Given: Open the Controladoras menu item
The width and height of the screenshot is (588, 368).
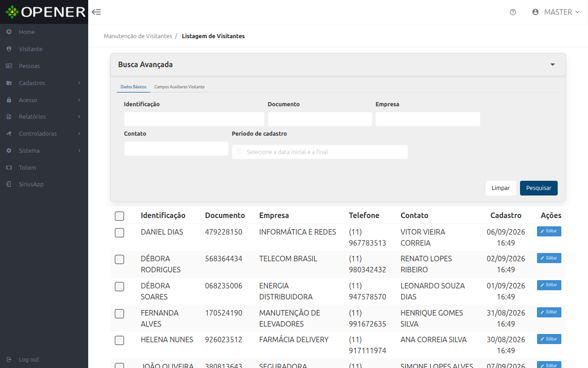Looking at the screenshot, I should 44,134.
